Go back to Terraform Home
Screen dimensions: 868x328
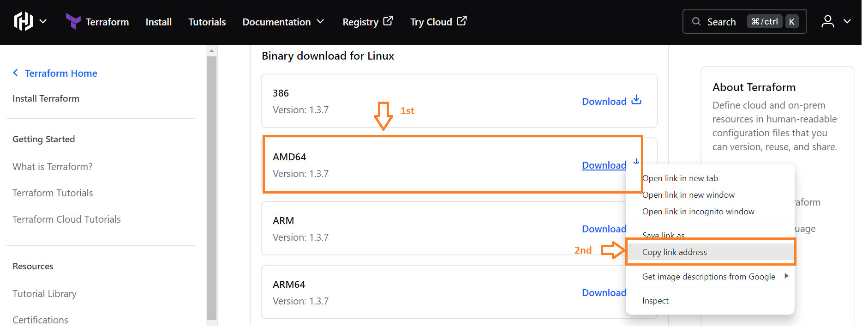(x=61, y=73)
